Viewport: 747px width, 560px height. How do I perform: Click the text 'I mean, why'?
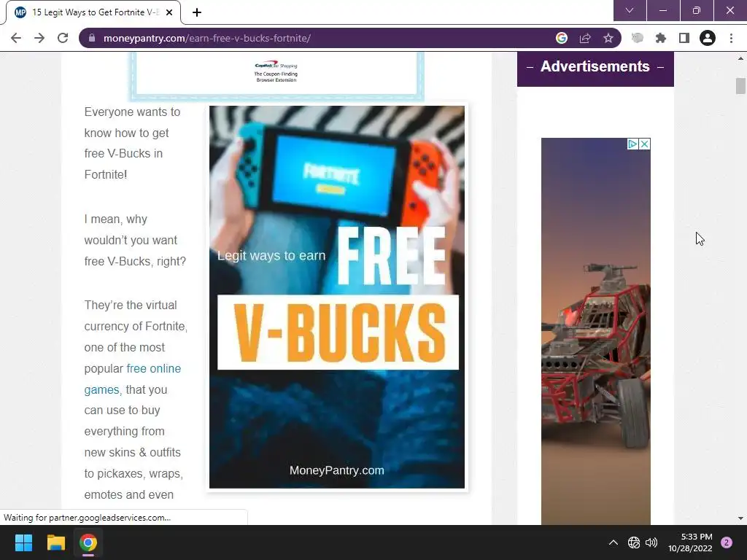[x=116, y=219]
